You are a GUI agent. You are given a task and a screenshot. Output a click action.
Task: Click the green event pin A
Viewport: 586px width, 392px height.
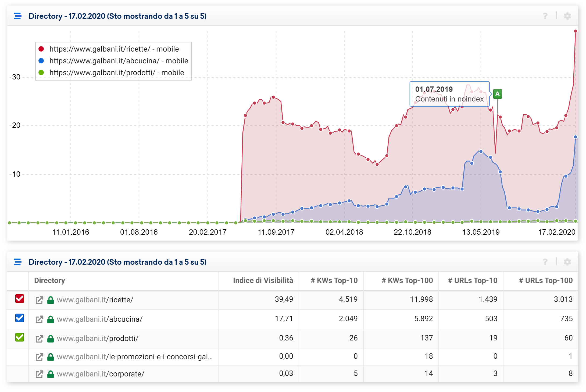coord(498,94)
